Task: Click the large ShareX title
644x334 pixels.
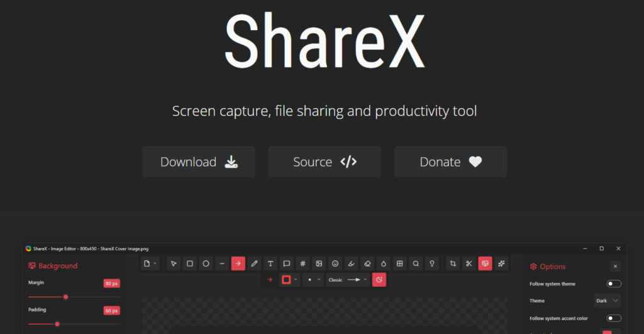Action: pyautogui.click(x=325, y=42)
